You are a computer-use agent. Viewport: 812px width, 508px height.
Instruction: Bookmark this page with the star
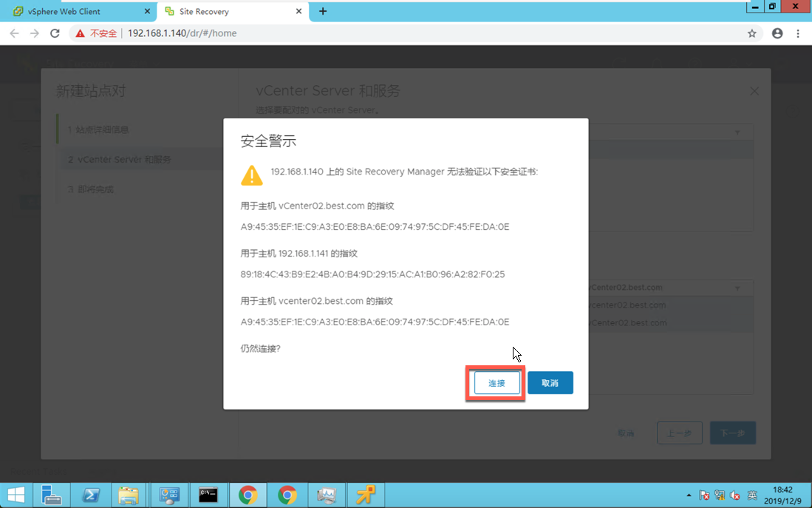[752, 33]
